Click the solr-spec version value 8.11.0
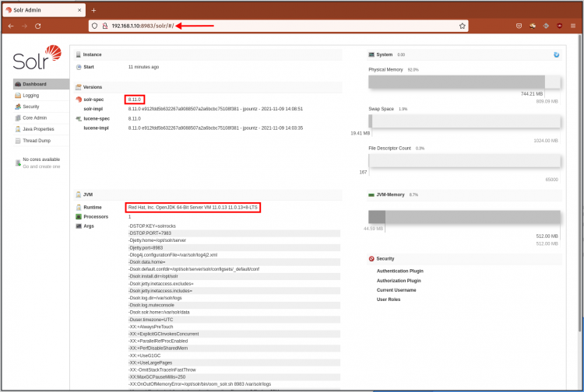 [135, 100]
